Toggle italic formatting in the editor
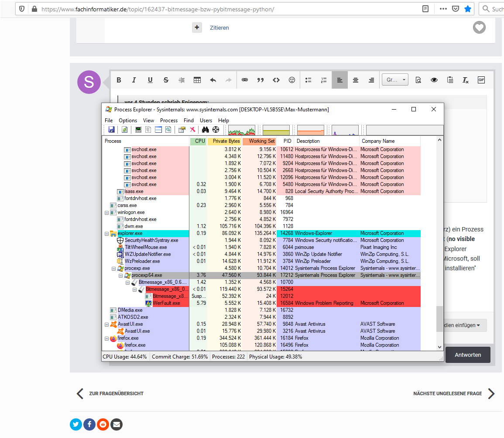The image size is (504, 438). (134, 80)
